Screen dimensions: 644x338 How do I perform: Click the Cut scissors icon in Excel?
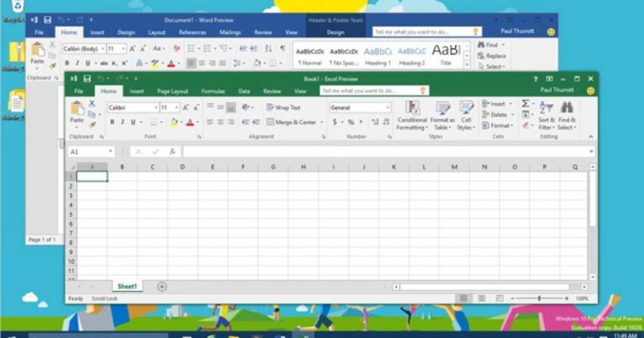pos(92,104)
